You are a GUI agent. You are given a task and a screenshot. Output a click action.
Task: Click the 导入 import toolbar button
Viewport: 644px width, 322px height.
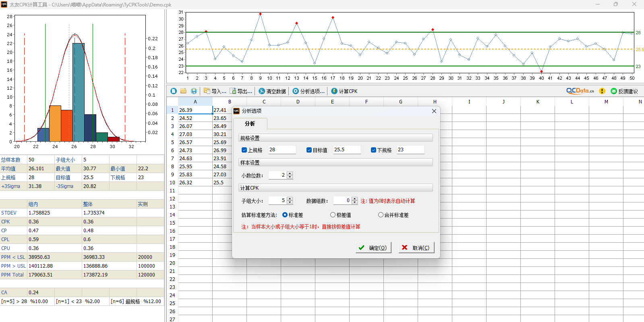click(215, 91)
